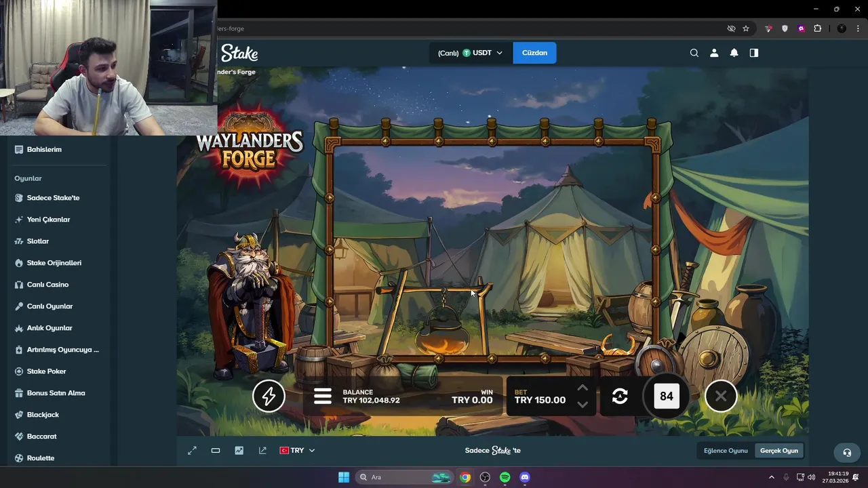
Task: Bookmark this page with the star
Action: pyautogui.click(x=746, y=28)
